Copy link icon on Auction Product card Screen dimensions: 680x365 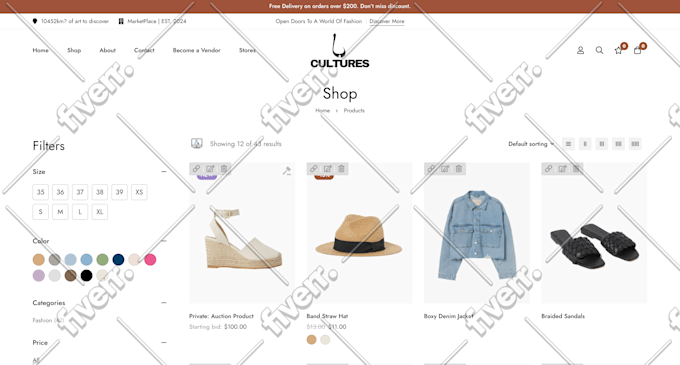[x=196, y=169]
